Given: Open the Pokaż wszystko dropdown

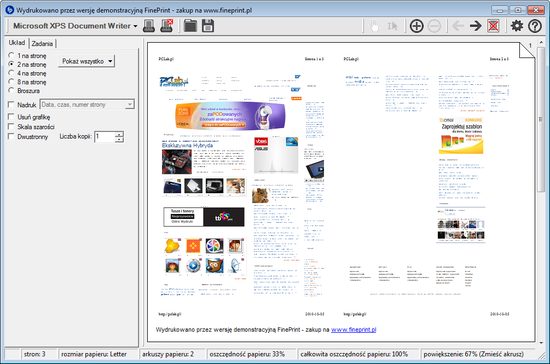Looking at the screenshot, I should click(x=86, y=61).
